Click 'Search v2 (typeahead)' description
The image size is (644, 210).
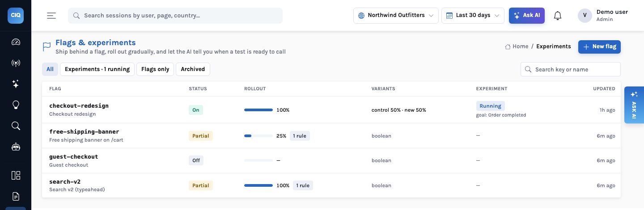(77, 189)
